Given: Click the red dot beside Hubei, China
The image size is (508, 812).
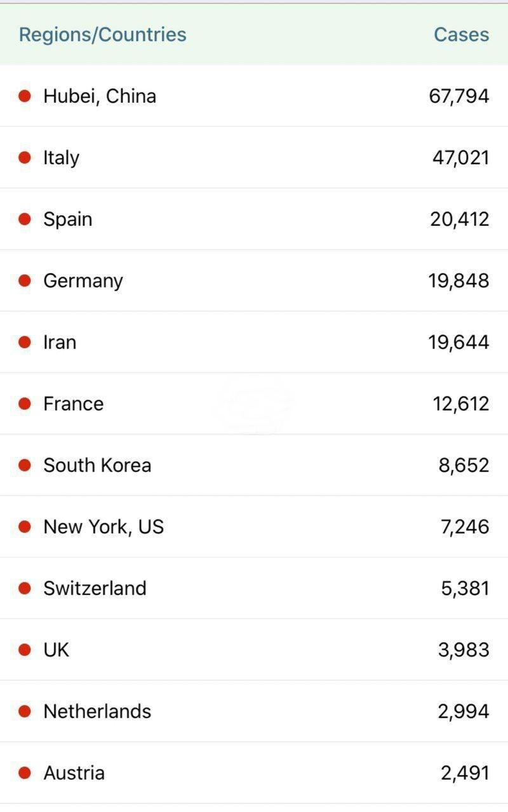Looking at the screenshot, I should [25, 96].
